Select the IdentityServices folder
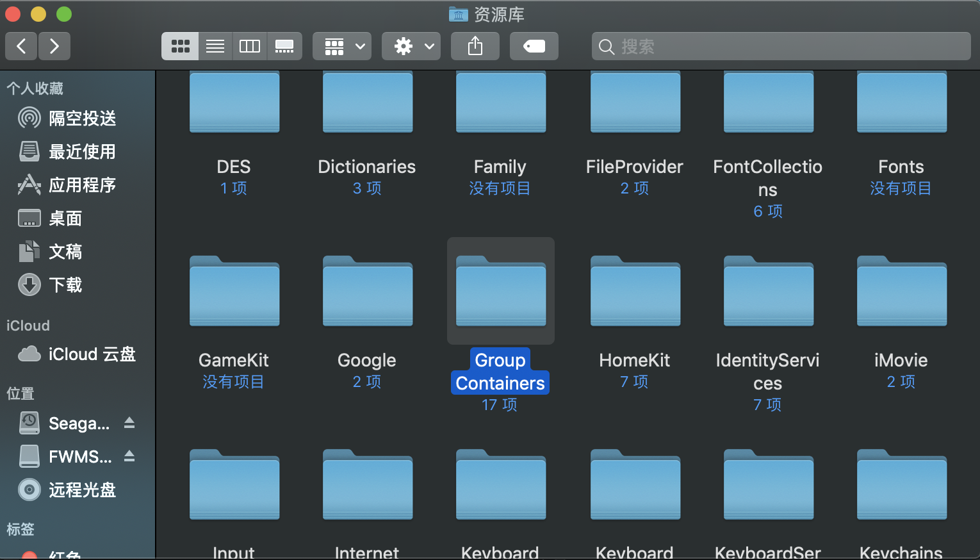 point(769,292)
